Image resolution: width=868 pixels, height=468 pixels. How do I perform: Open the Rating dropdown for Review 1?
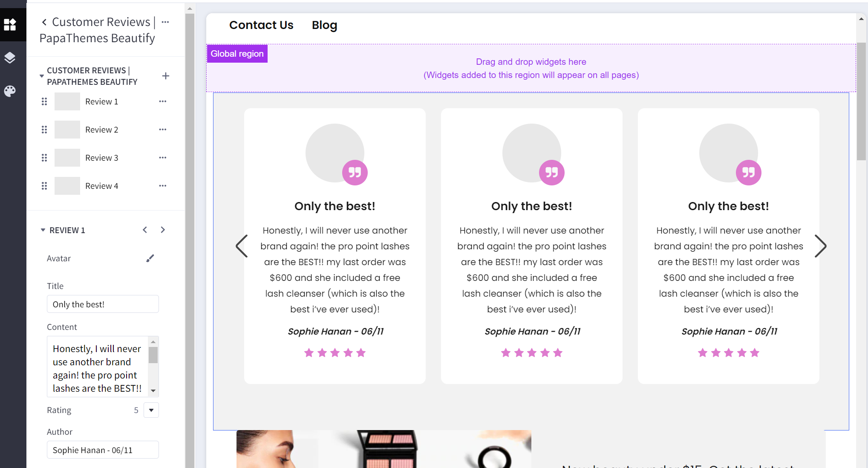point(150,410)
